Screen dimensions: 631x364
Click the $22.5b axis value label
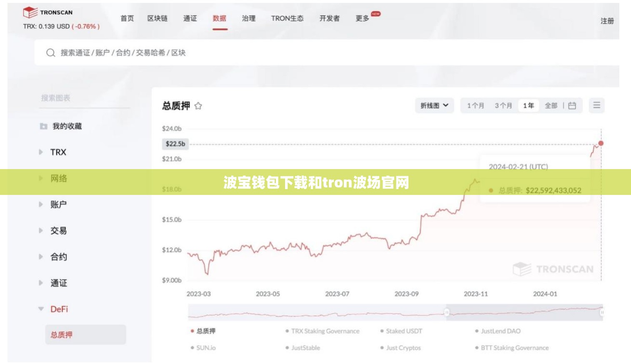pos(175,144)
